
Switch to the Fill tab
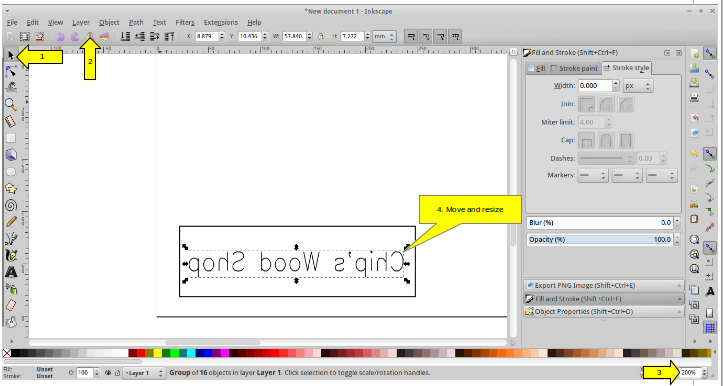coord(536,68)
